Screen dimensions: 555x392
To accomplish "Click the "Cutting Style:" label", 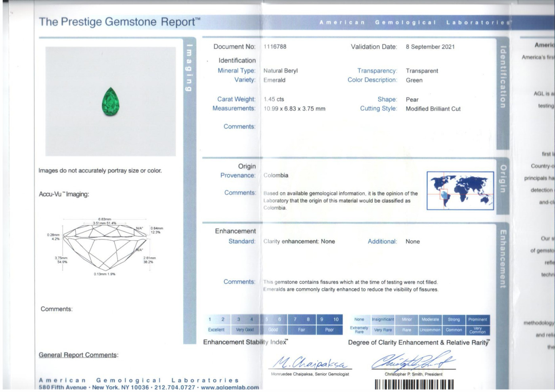I will tap(379, 108).
